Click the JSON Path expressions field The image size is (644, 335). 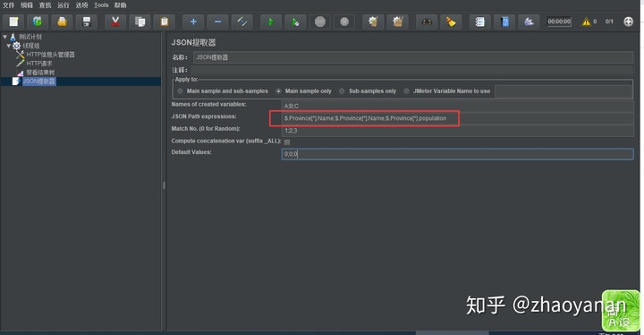tap(457, 118)
